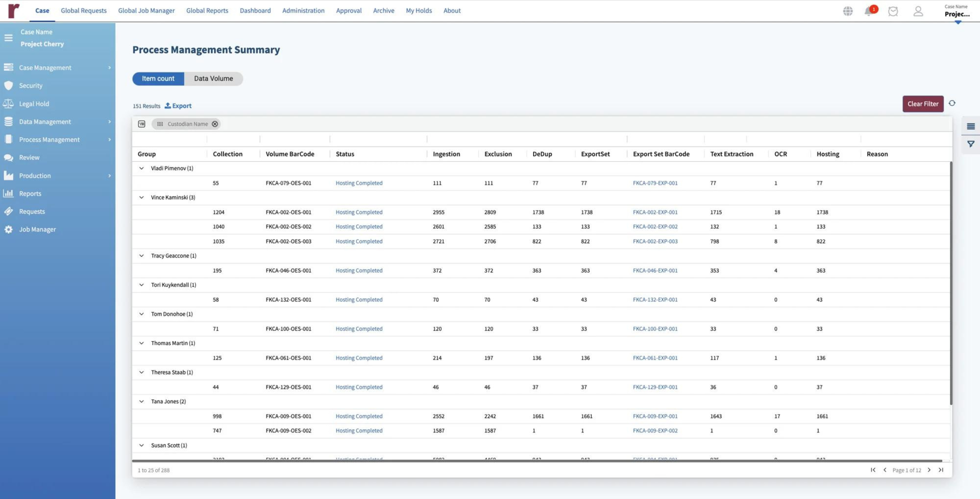Expand the Process Management sidebar submenu
Screen dimensions: 980x499
pos(109,139)
